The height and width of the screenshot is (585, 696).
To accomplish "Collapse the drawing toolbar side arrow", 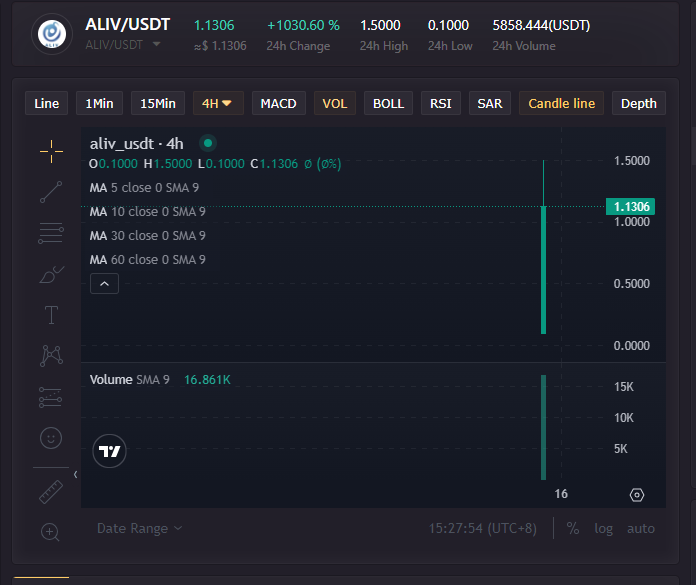I will click(75, 474).
